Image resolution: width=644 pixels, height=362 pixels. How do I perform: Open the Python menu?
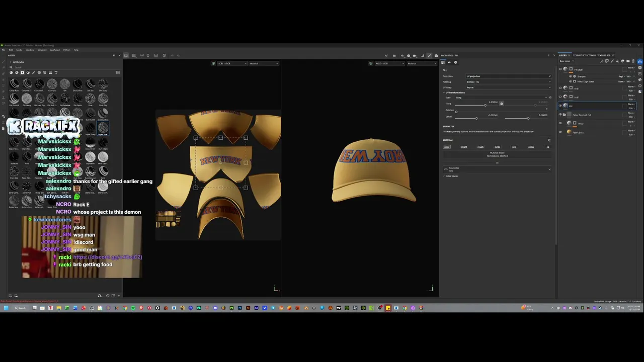(x=66, y=50)
